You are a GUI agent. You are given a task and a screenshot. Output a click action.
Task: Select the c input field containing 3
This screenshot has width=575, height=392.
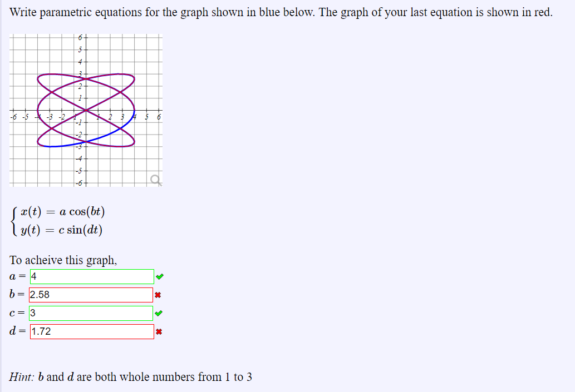91,313
